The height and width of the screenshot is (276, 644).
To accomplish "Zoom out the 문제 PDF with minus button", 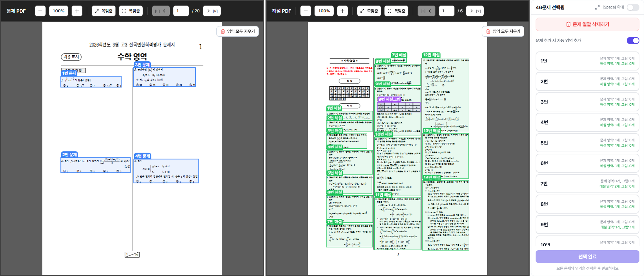I will pyautogui.click(x=40, y=11).
